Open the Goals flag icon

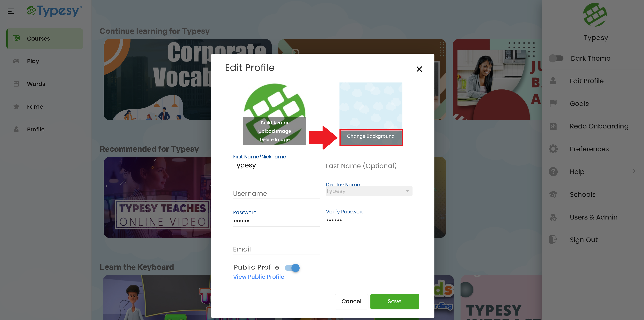click(x=553, y=103)
